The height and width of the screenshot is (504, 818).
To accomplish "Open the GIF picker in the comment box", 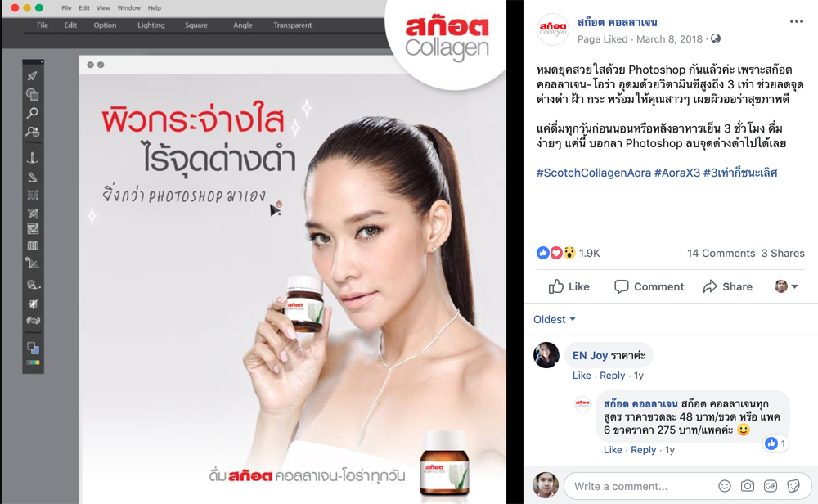I will click(771, 486).
